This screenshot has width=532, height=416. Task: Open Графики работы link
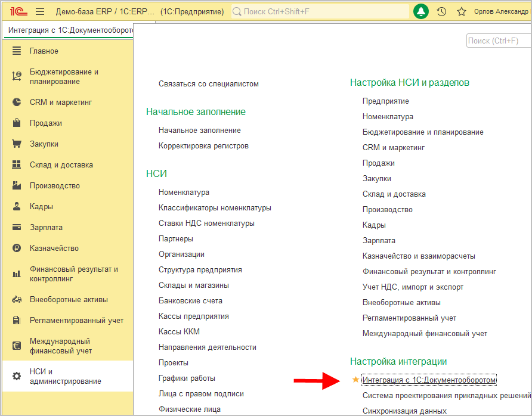(187, 378)
